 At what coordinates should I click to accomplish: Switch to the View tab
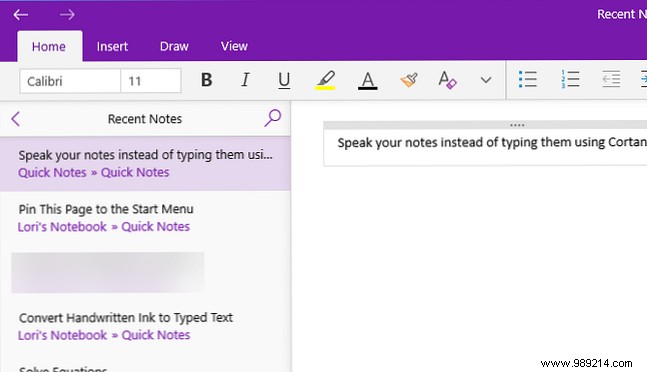pos(234,46)
